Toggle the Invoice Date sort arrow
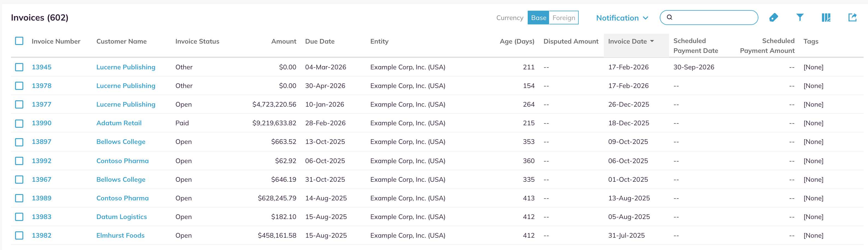868x250 pixels. pyautogui.click(x=652, y=41)
